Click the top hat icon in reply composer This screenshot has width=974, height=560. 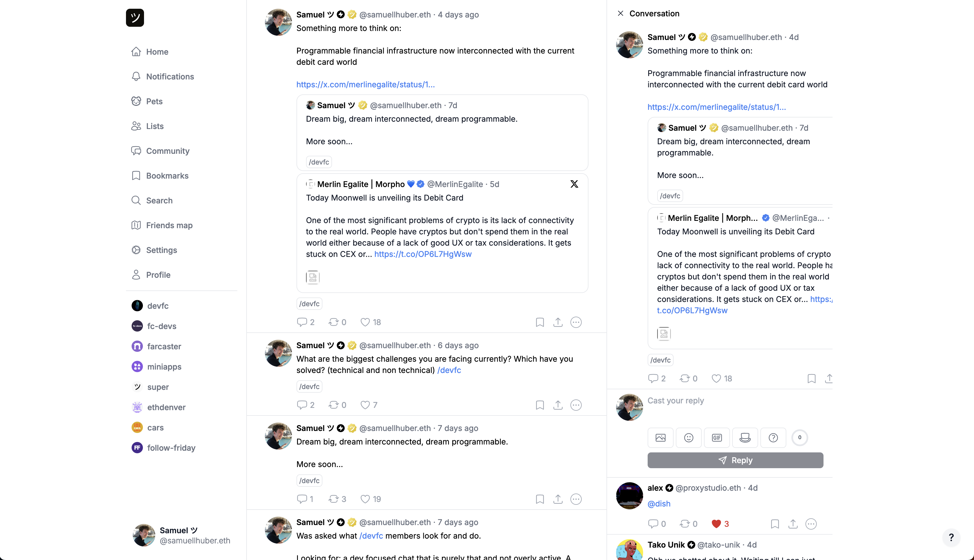point(745,438)
